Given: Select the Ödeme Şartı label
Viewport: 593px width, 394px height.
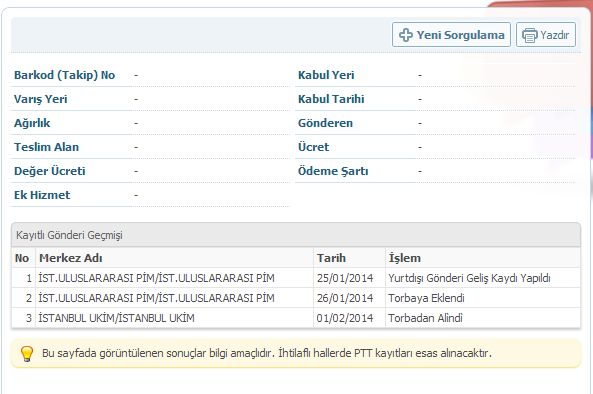Looking at the screenshot, I should [333, 171].
